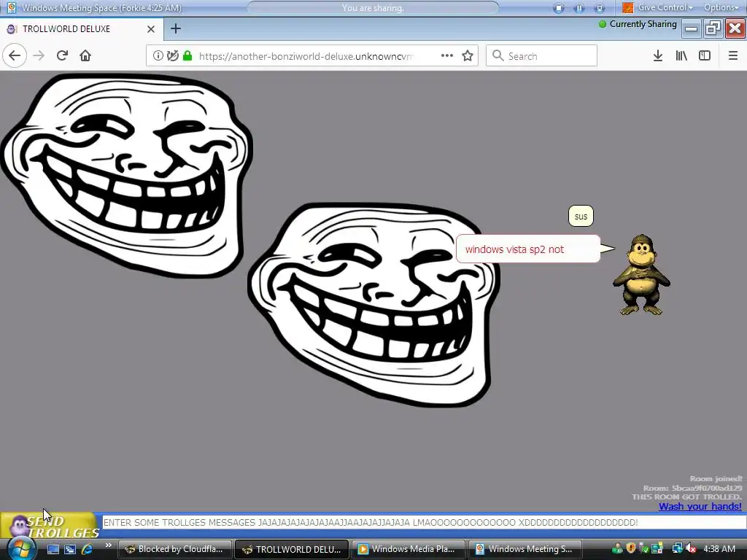Viewport: 747px width, 560px height.
Task: Toggle the Firefox sidebars icon
Action: pos(705,55)
